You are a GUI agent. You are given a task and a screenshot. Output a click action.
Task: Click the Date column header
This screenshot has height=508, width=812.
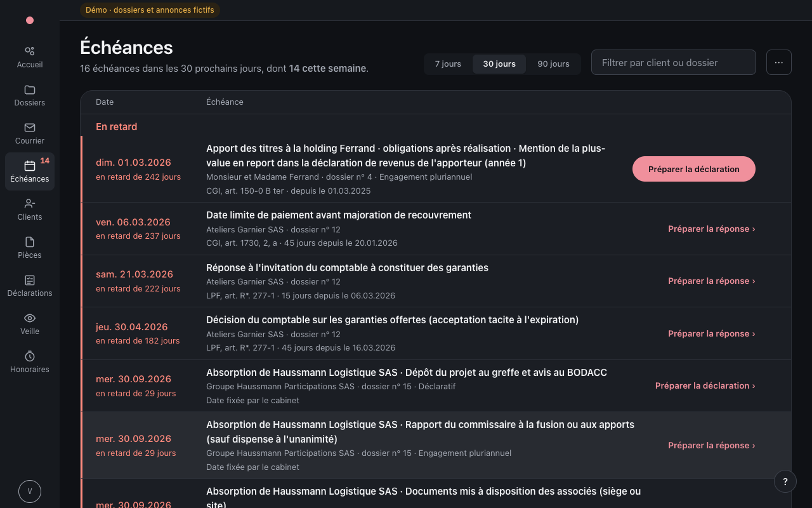click(x=105, y=102)
